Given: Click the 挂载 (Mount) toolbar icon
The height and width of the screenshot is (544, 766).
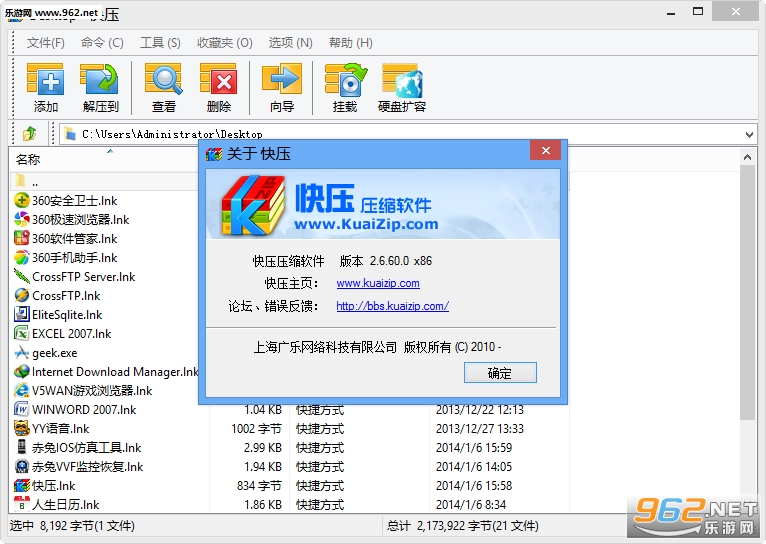Looking at the screenshot, I should 345,79.
